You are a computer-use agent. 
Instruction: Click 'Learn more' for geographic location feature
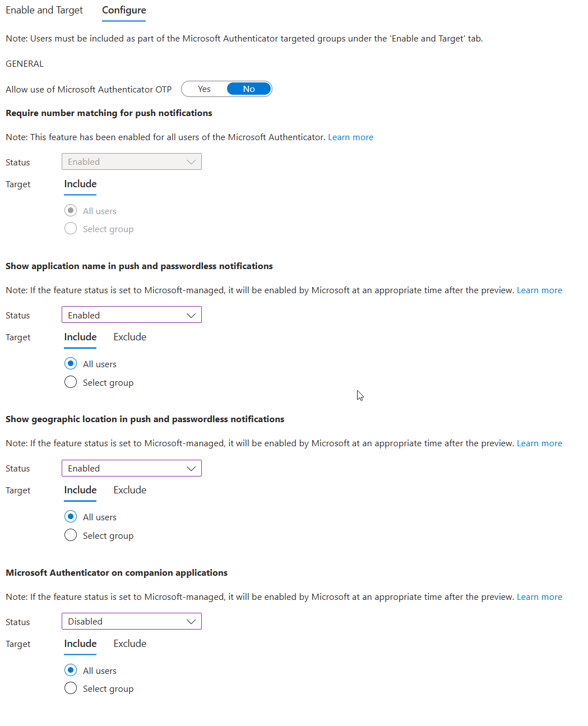point(539,443)
